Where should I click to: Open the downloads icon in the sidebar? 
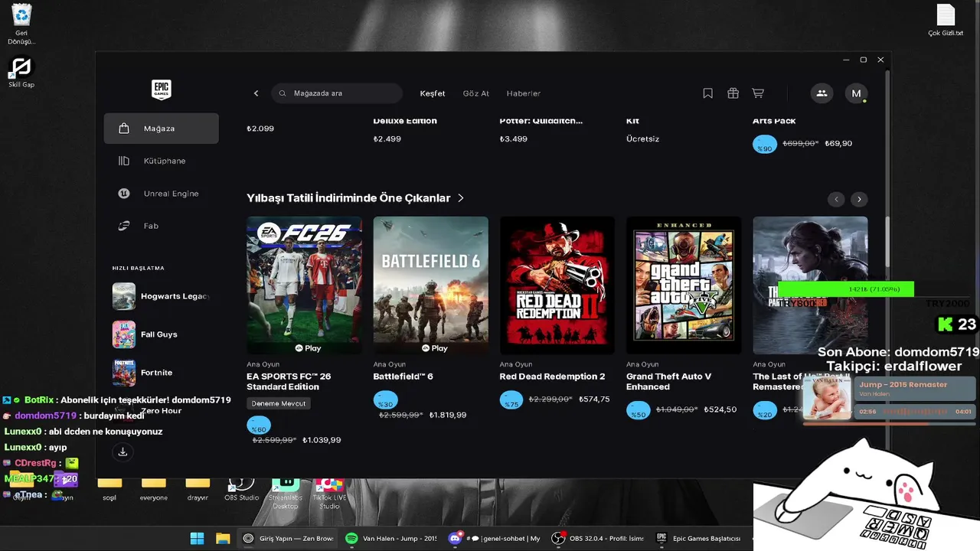tap(122, 452)
